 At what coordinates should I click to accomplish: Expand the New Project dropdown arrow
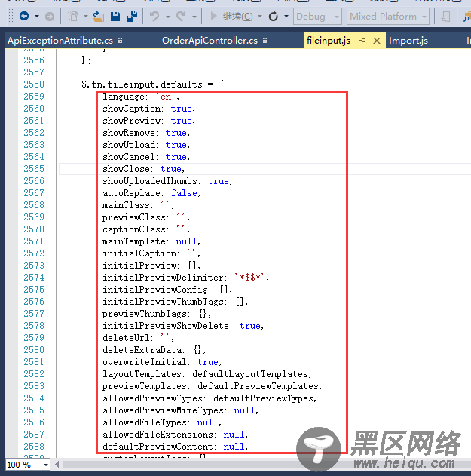point(86,16)
